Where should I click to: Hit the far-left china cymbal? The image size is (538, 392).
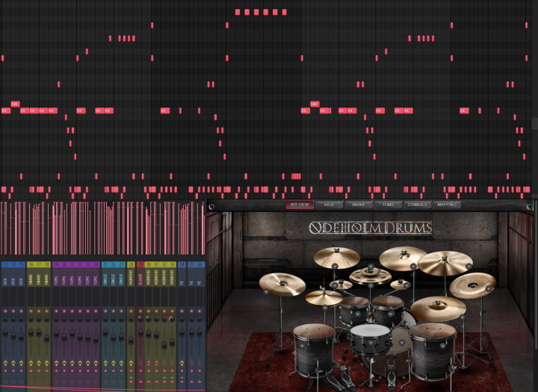click(282, 284)
